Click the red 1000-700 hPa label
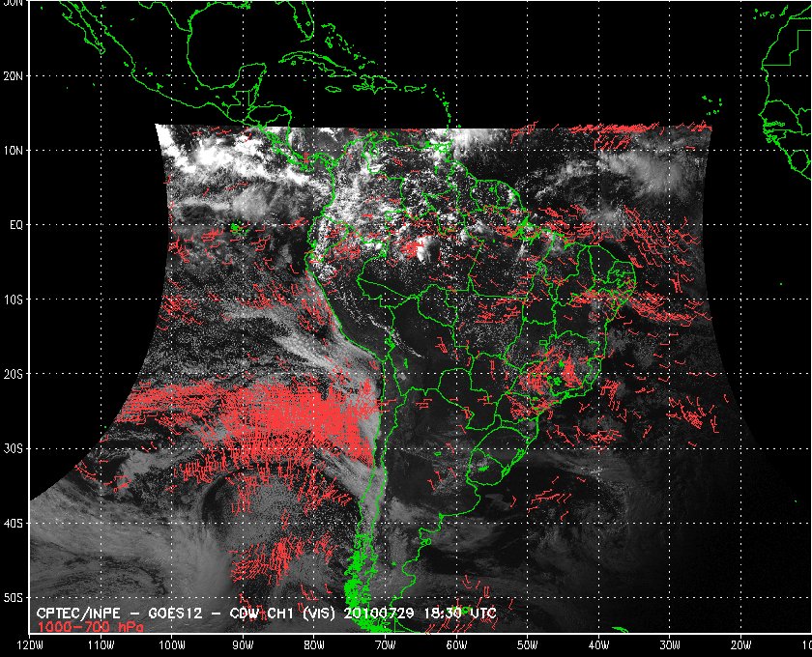The height and width of the screenshot is (657, 812). point(90,627)
